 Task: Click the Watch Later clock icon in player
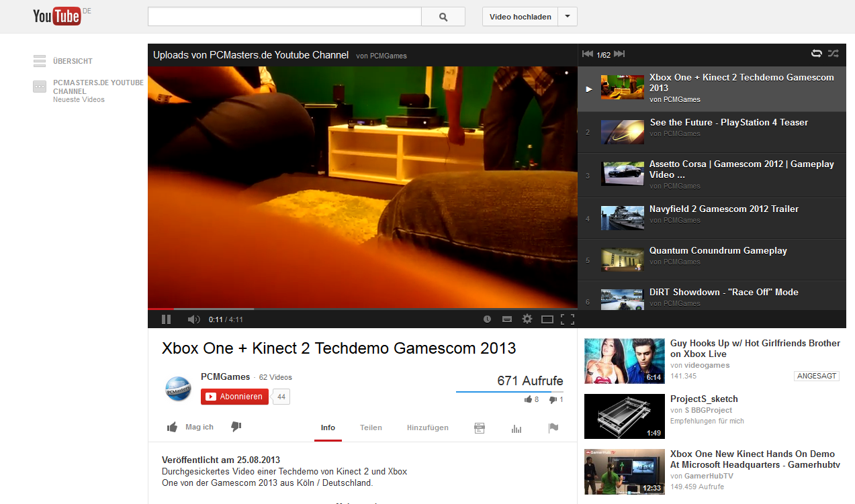[487, 319]
